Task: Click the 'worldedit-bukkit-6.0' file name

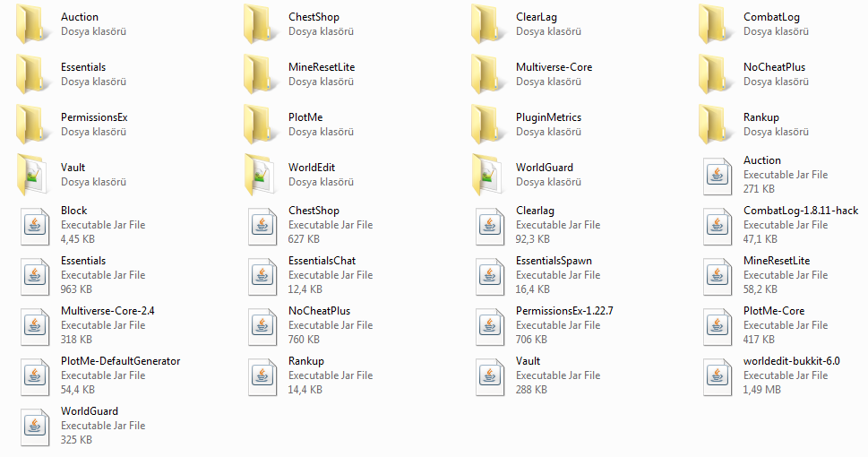Action: coord(792,361)
